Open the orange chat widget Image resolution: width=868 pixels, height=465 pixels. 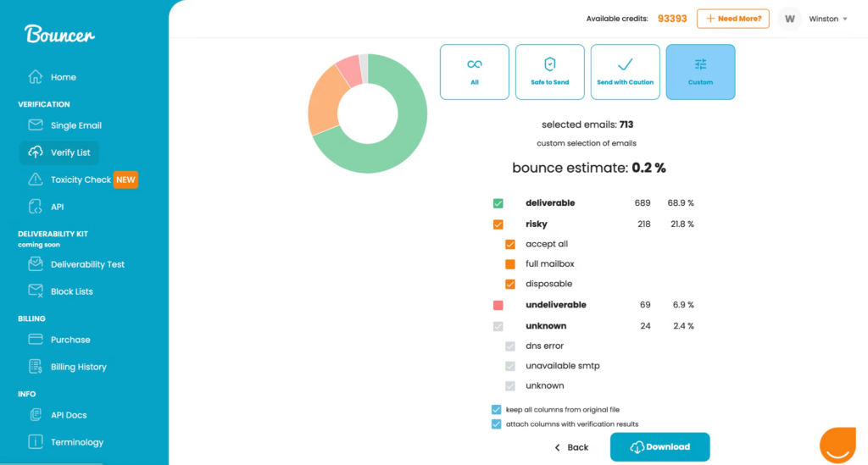[837, 445]
